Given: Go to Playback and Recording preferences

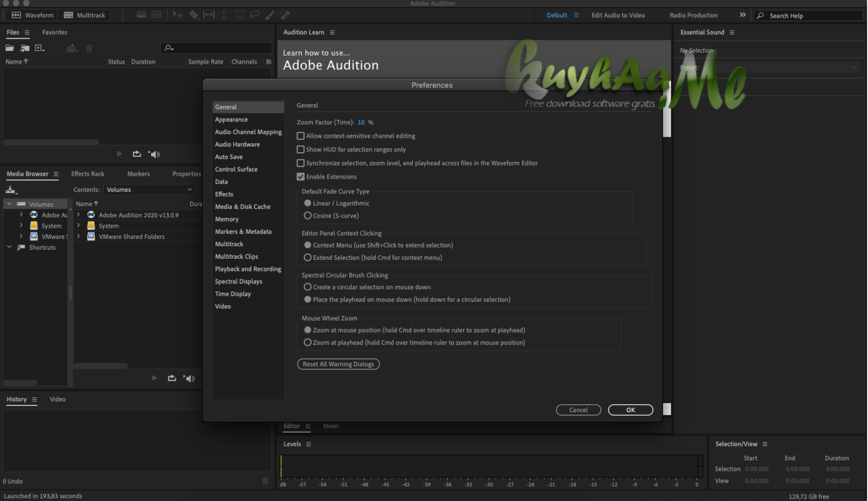Looking at the screenshot, I should point(248,269).
